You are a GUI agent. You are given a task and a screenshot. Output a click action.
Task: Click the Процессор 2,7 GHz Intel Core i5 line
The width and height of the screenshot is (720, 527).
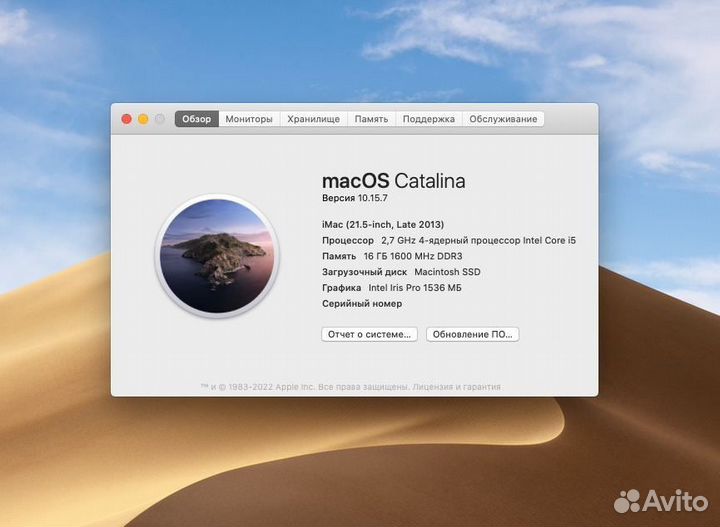pyautogui.click(x=449, y=241)
